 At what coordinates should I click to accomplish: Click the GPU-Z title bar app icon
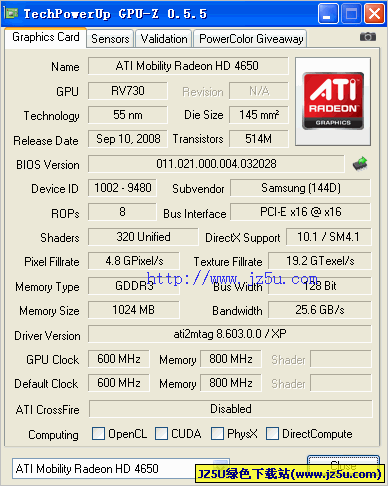click(11, 13)
